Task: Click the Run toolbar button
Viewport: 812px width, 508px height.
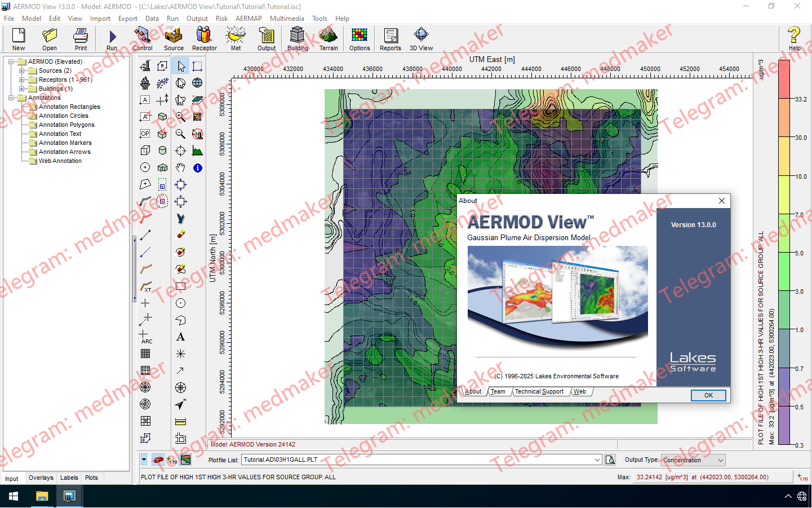Action: (x=112, y=39)
